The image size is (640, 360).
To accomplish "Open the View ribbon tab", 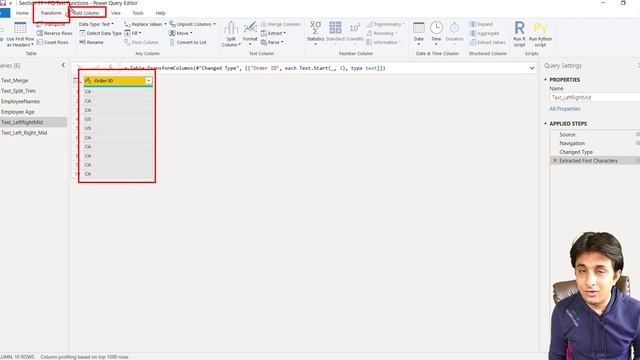I will 116,13.
